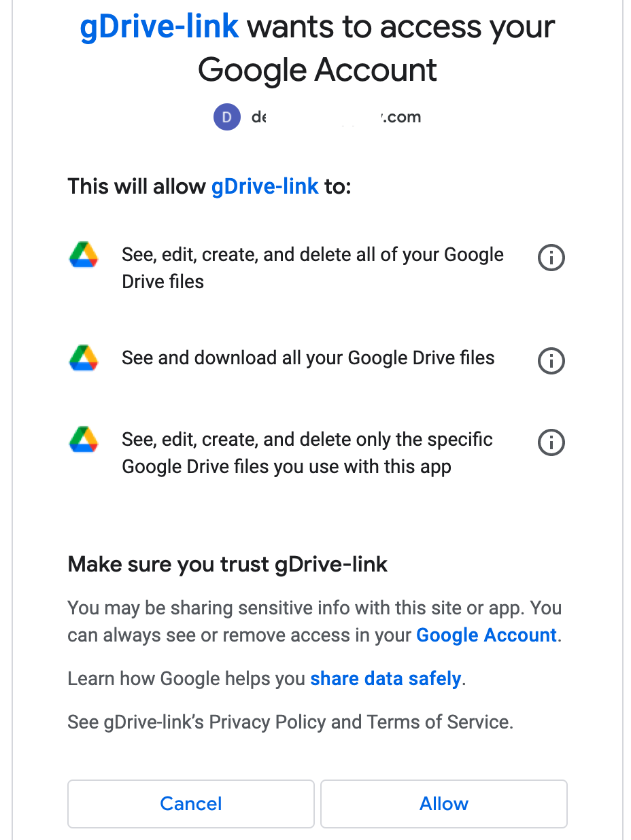Click the Terms of Service text
Viewport: 631px width, 840px height.
[438, 721]
